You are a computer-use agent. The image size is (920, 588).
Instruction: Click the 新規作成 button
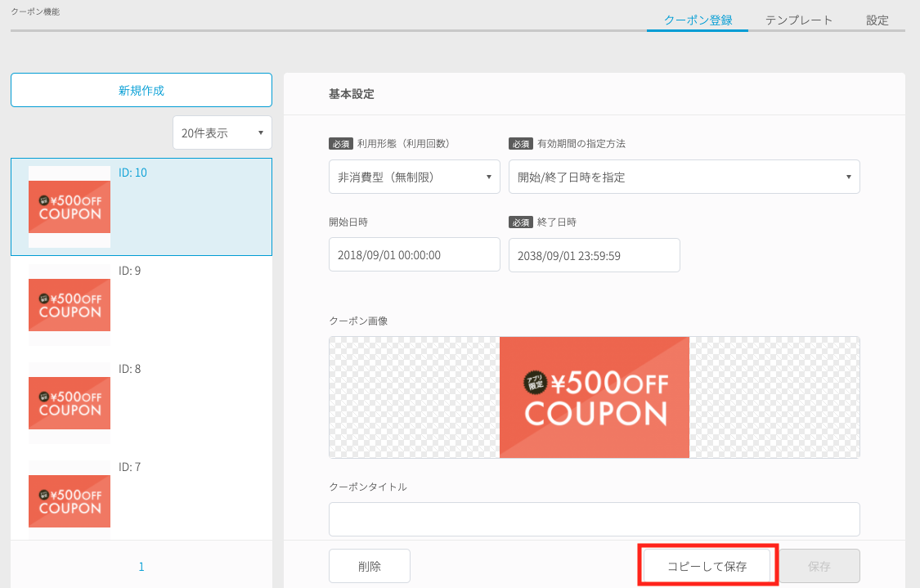(141, 90)
